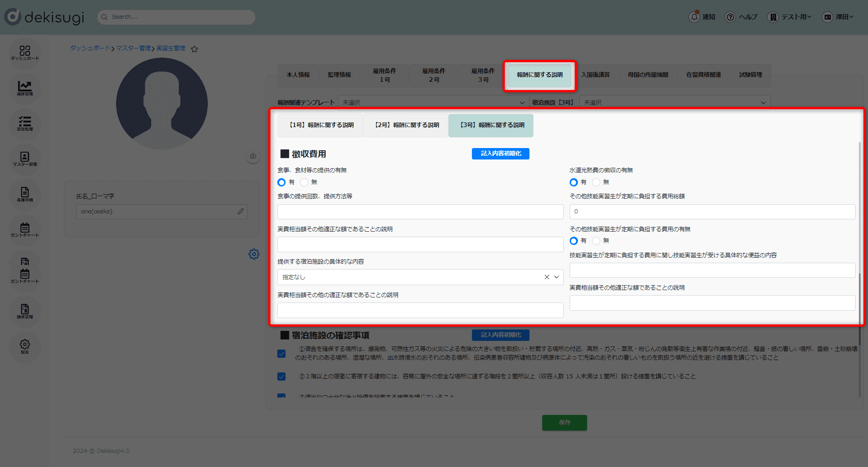Click 記入内容初期化 button next to 徴収費用

500,154
